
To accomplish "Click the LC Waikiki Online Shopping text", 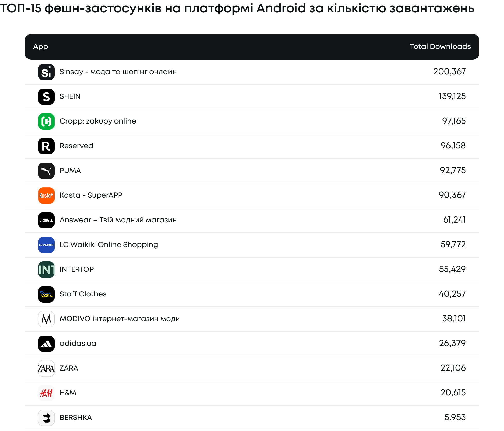I will pyautogui.click(x=109, y=245).
